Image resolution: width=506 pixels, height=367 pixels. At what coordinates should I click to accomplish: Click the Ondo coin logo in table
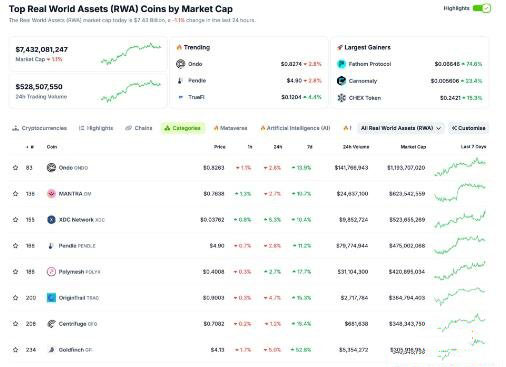[51, 167]
